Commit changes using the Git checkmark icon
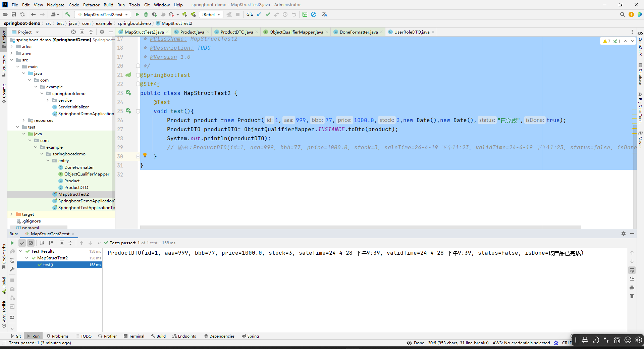This screenshot has width=644, height=349. (268, 14)
